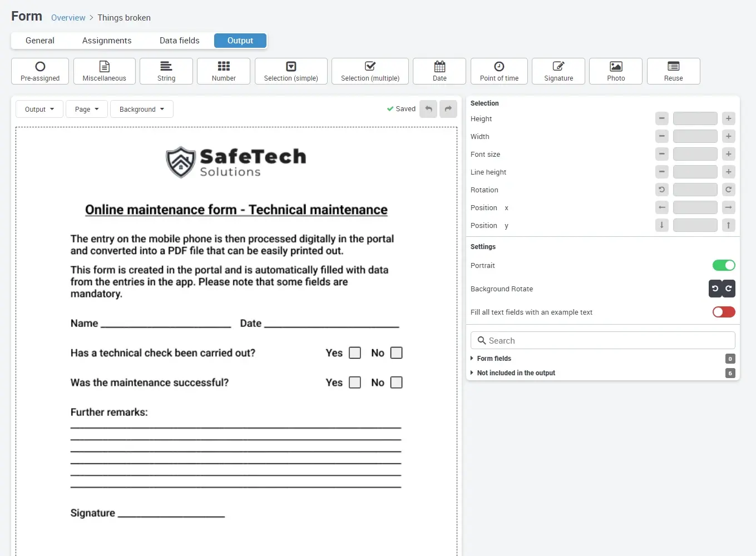Disable the Portrait toggle
The height and width of the screenshot is (556, 756).
click(x=724, y=265)
